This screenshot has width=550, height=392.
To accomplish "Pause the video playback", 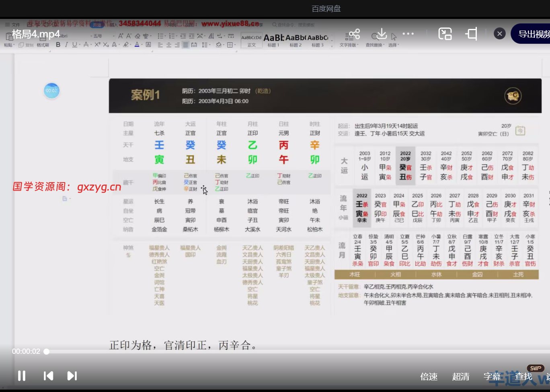I will pos(22,376).
